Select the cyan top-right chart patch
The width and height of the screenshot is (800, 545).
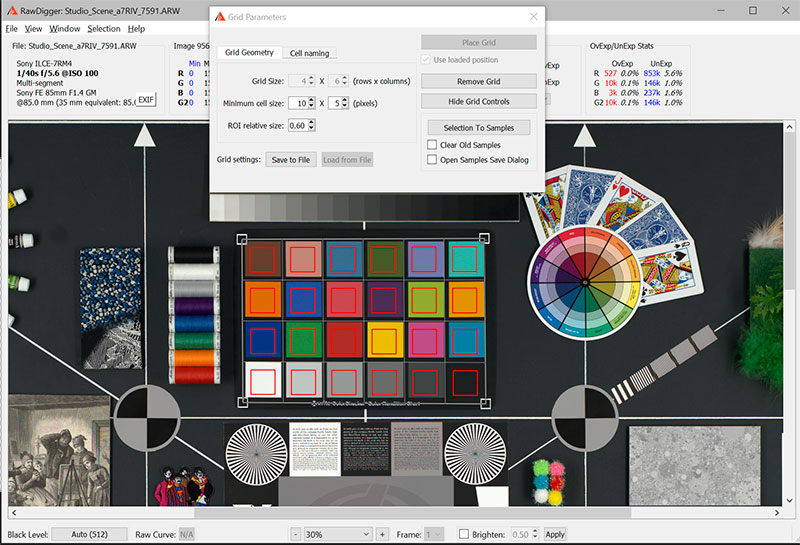coord(466,259)
